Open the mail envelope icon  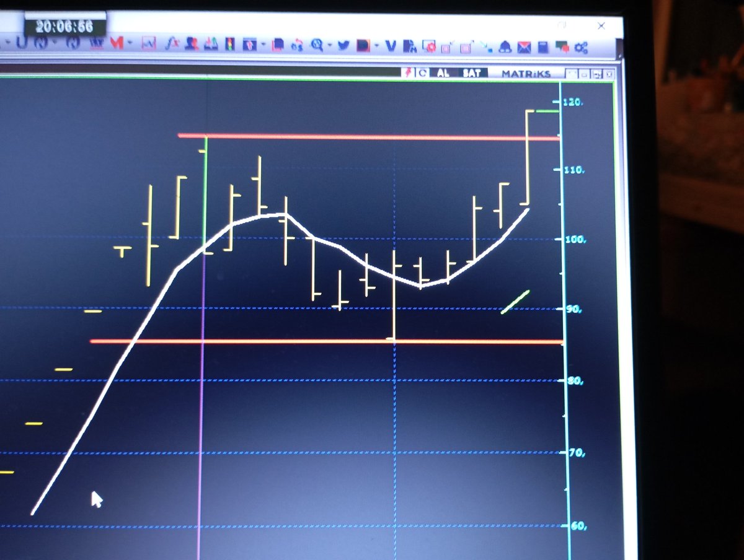point(525,47)
